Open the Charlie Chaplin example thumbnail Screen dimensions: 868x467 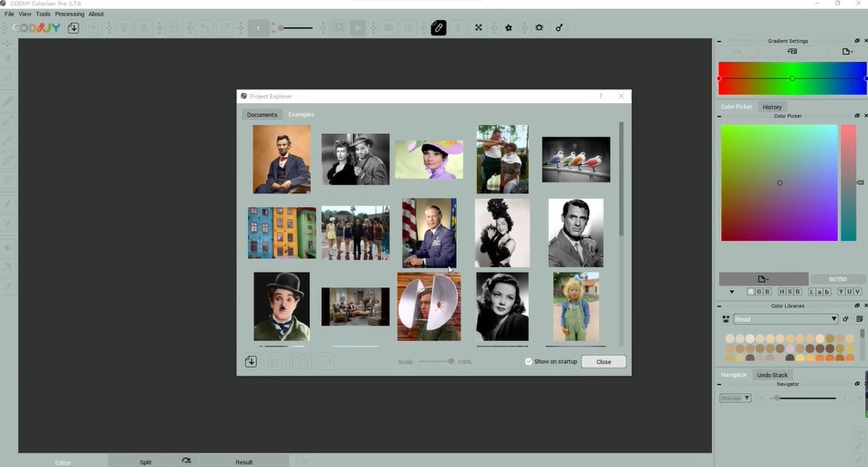(282, 306)
